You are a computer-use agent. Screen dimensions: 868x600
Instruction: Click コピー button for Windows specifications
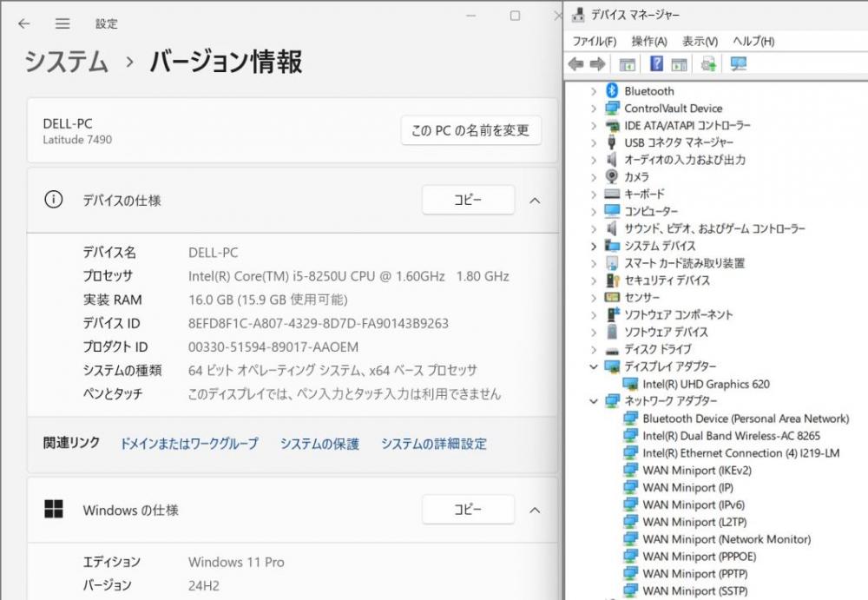coord(469,509)
